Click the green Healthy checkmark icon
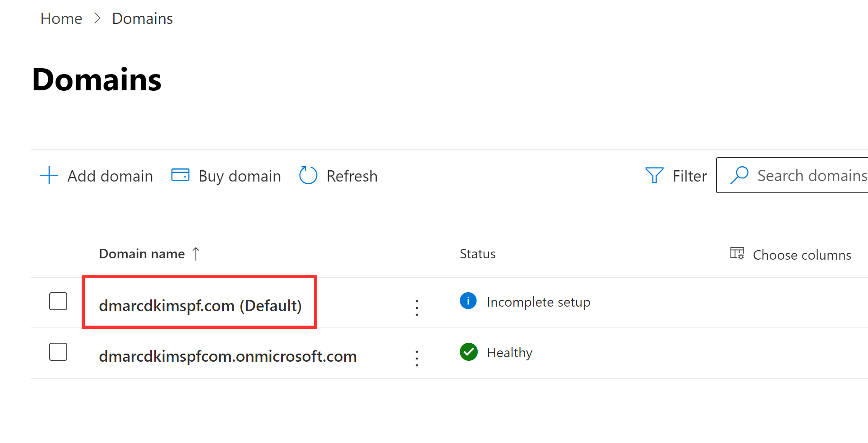The image size is (868, 443). click(x=469, y=352)
